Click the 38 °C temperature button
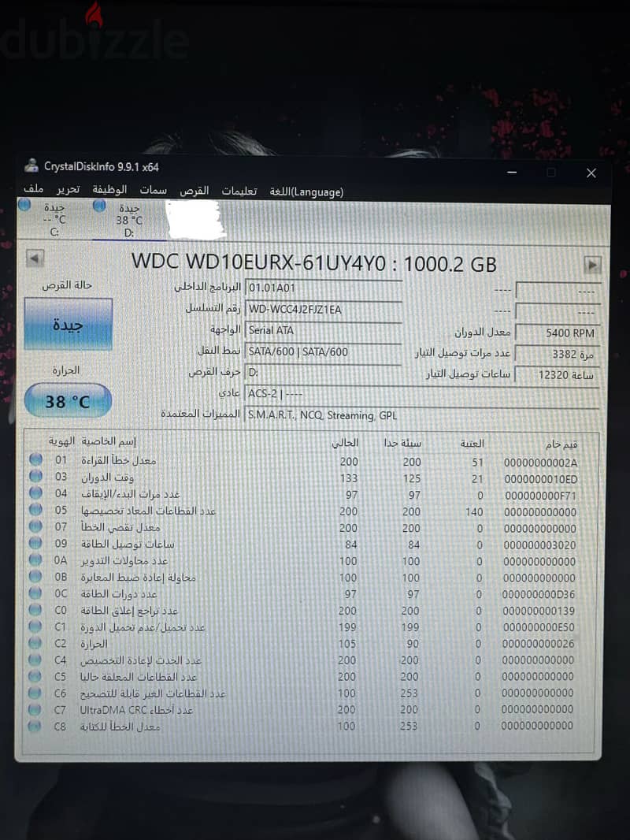The height and width of the screenshot is (840, 630). click(x=68, y=401)
